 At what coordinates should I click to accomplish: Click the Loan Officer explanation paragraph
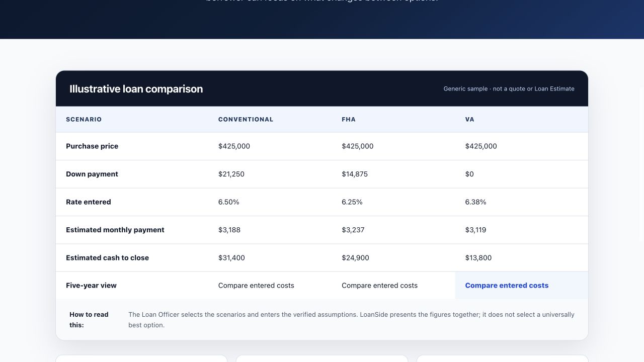(x=351, y=320)
